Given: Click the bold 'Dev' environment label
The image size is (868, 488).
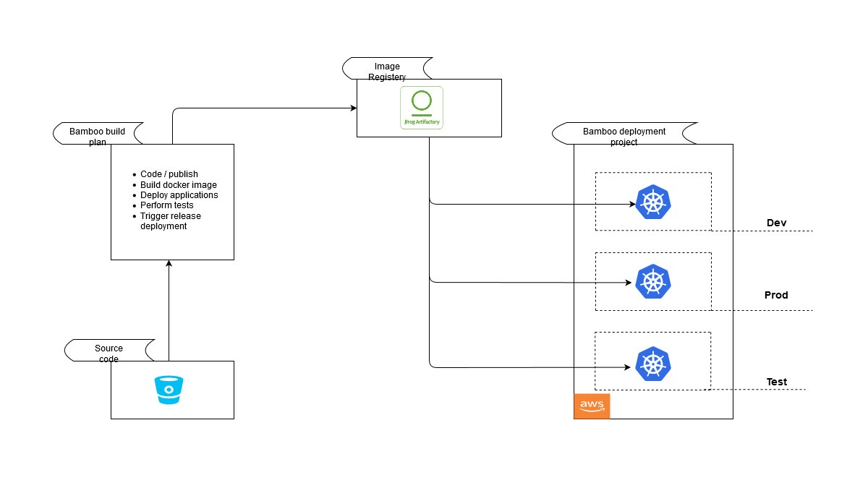Looking at the screenshot, I should pyautogui.click(x=776, y=223).
